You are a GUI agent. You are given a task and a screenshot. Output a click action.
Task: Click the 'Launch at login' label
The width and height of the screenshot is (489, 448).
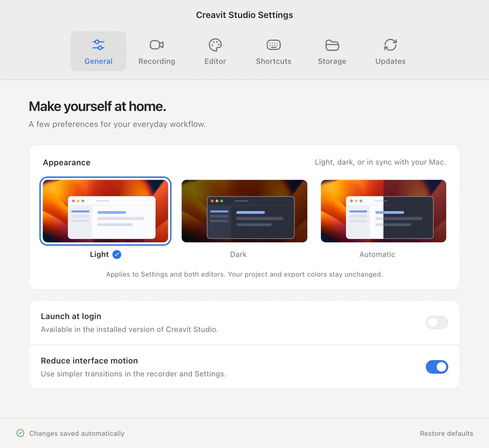[x=71, y=316]
